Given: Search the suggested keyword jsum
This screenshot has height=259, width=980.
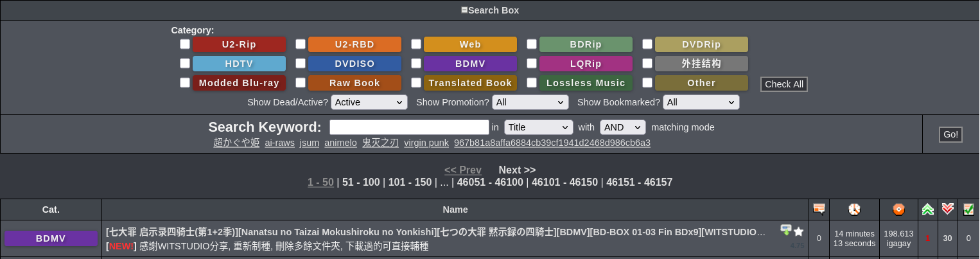Looking at the screenshot, I should [x=310, y=143].
